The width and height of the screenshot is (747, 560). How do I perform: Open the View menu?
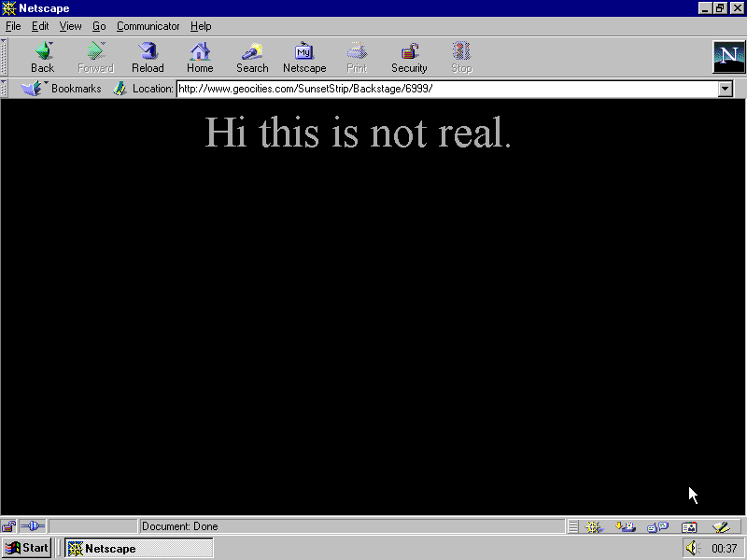coord(70,26)
